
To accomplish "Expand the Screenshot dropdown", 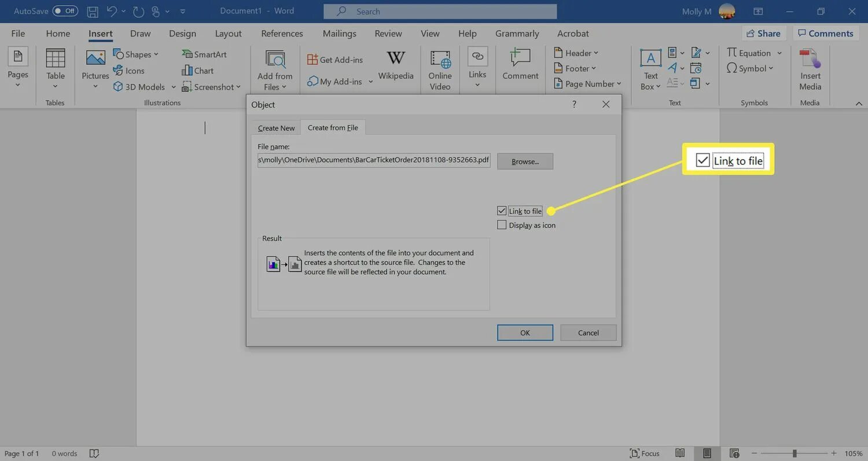I will click(238, 87).
